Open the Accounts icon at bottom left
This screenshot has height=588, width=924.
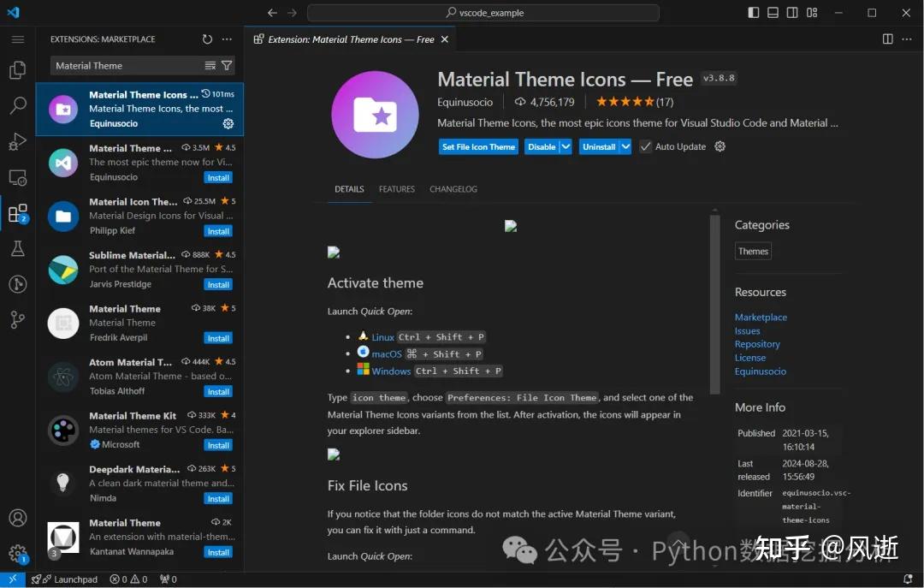17,518
